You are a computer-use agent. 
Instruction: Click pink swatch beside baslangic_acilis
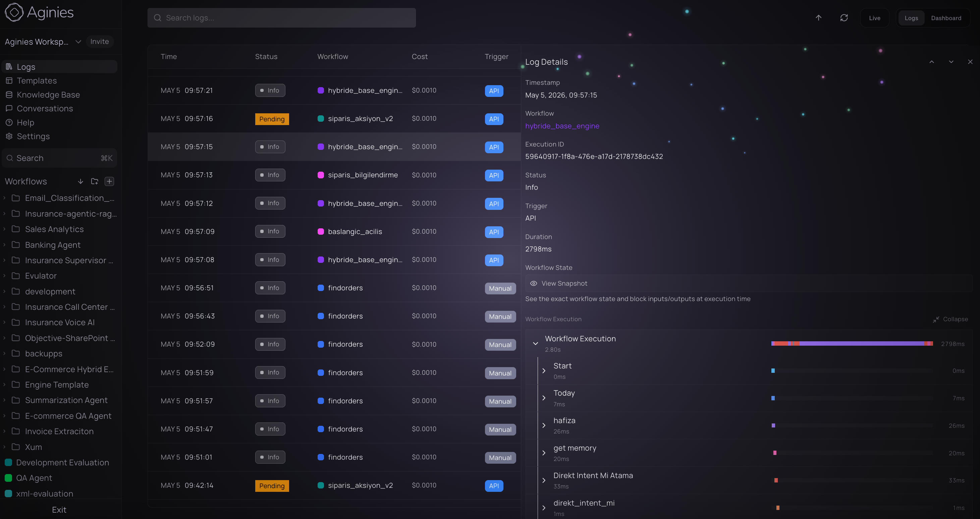click(x=321, y=231)
